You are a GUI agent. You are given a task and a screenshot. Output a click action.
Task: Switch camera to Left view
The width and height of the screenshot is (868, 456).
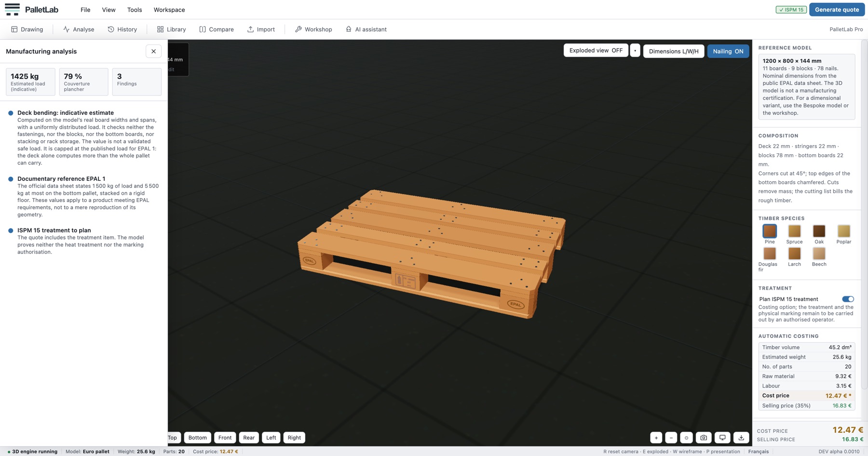tap(271, 438)
